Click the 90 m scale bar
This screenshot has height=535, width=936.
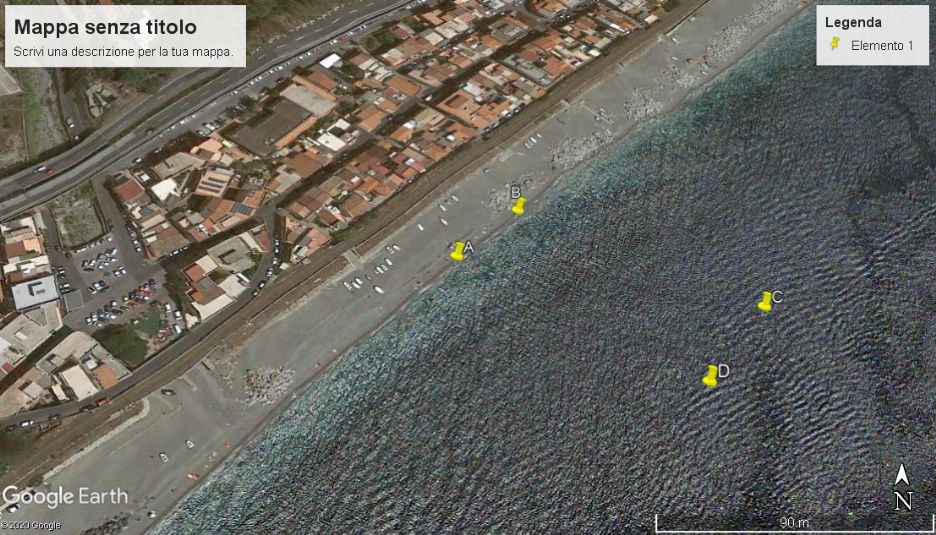tap(794, 523)
